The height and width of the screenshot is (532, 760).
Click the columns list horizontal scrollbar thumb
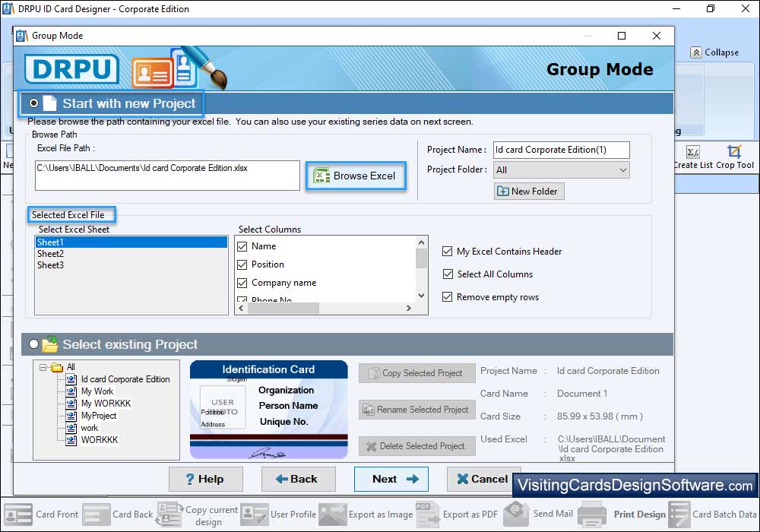(x=283, y=308)
